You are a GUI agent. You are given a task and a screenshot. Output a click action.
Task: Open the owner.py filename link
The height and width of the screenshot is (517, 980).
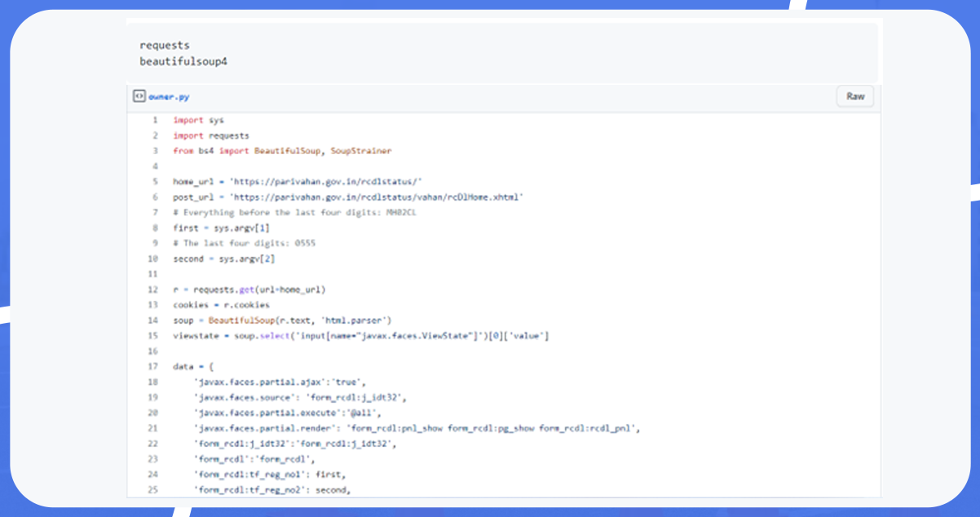coord(169,96)
